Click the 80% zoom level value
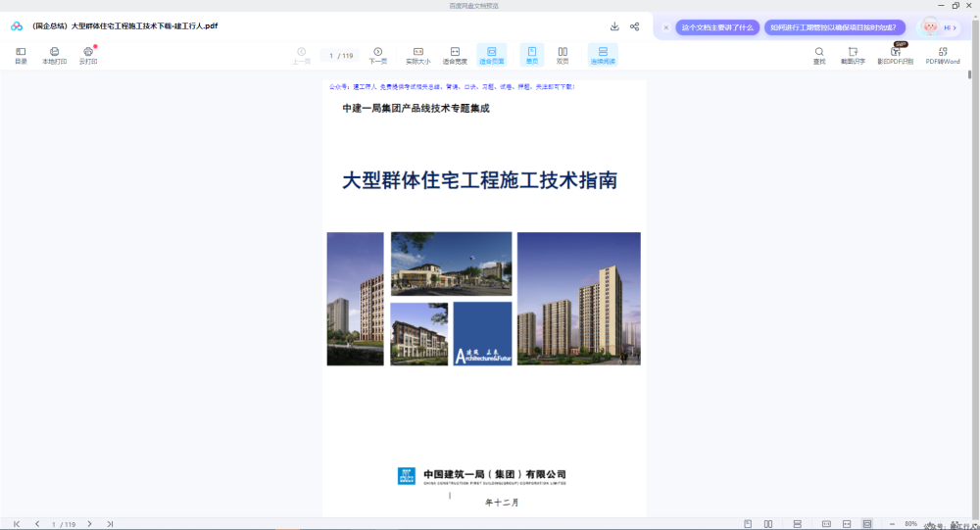Viewport: 980px width, 530px height. pos(910,524)
